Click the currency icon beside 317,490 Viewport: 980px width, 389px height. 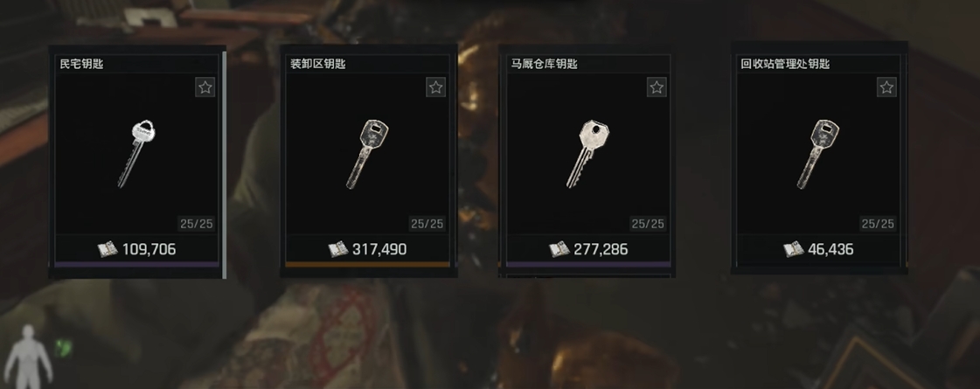click(x=338, y=249)
